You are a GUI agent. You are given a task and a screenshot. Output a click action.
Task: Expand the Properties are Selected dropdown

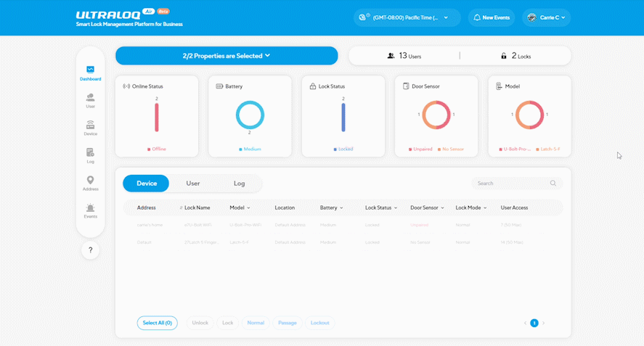point(227,55)
